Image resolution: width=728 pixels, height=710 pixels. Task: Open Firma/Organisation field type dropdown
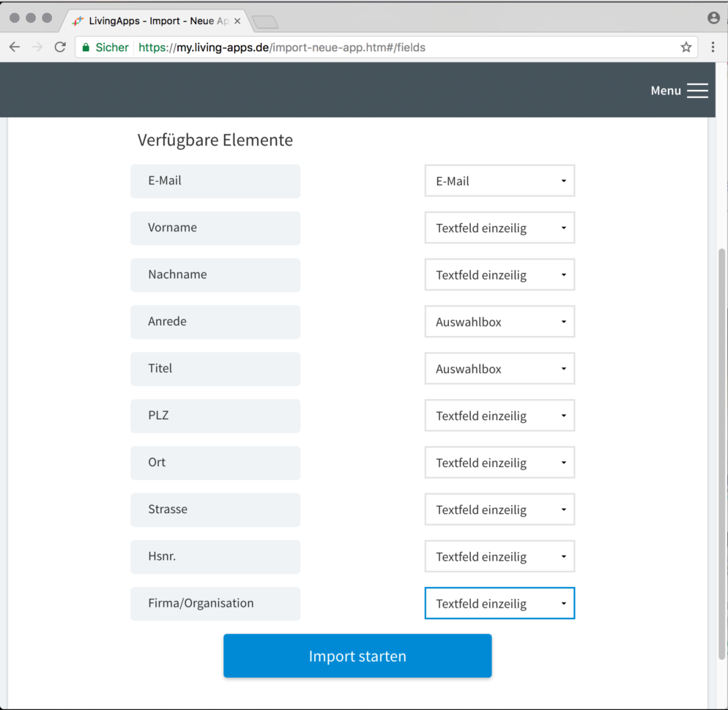coord(499,604)
